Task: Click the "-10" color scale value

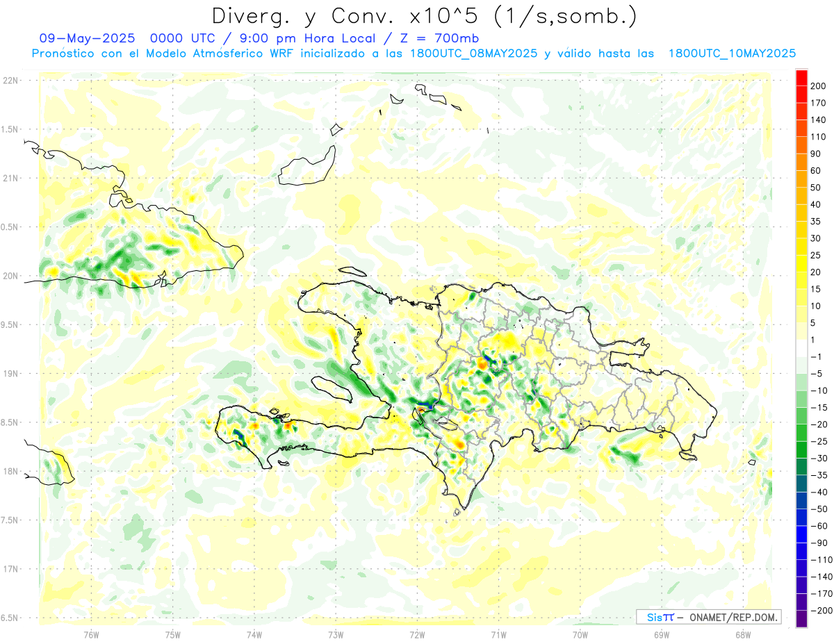Action: click(819, 390)
